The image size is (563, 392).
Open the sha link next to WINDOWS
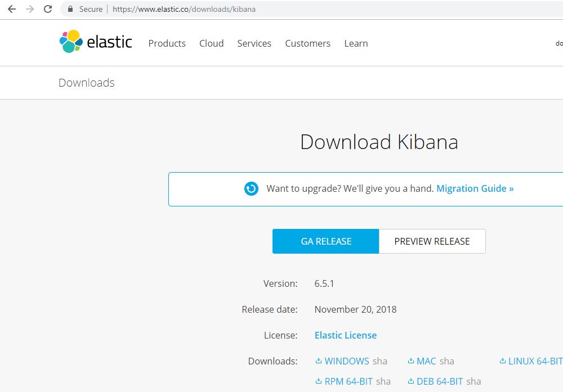point(380,361)
